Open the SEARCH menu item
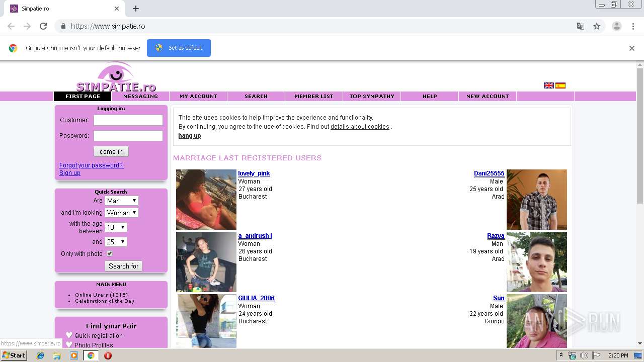The image size is (644, 362). (x=256, y=97)
